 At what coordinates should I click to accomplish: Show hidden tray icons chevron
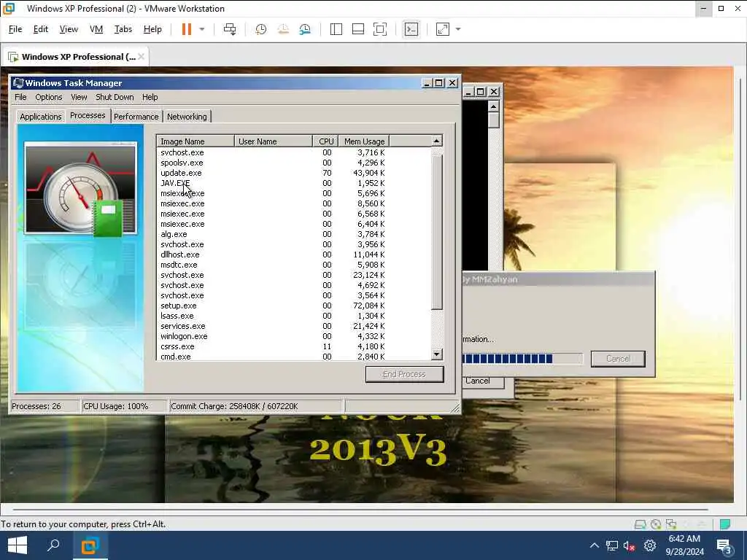tap(594, 545)
